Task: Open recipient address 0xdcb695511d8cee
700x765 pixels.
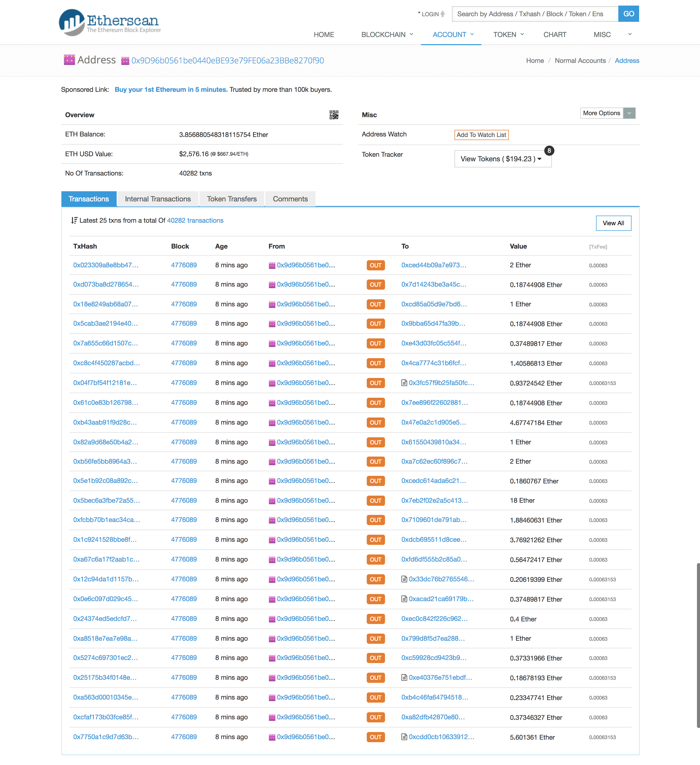Action: 434,539
